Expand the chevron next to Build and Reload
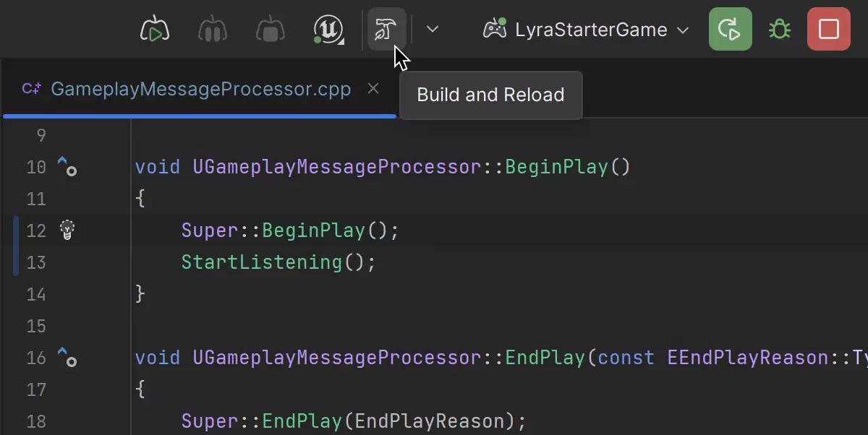This screenshot has height=435, width=868. pos(432,30)
